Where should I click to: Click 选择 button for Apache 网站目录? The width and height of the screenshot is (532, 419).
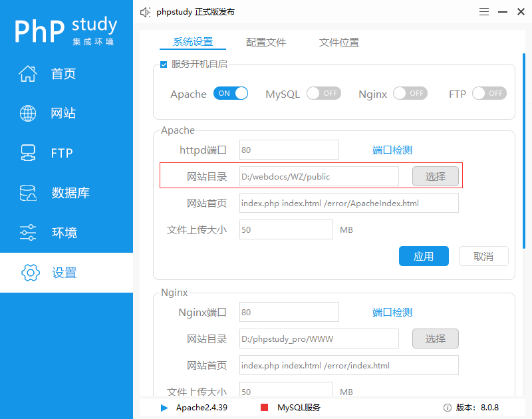pyautogui.click(x=436, y=176)
